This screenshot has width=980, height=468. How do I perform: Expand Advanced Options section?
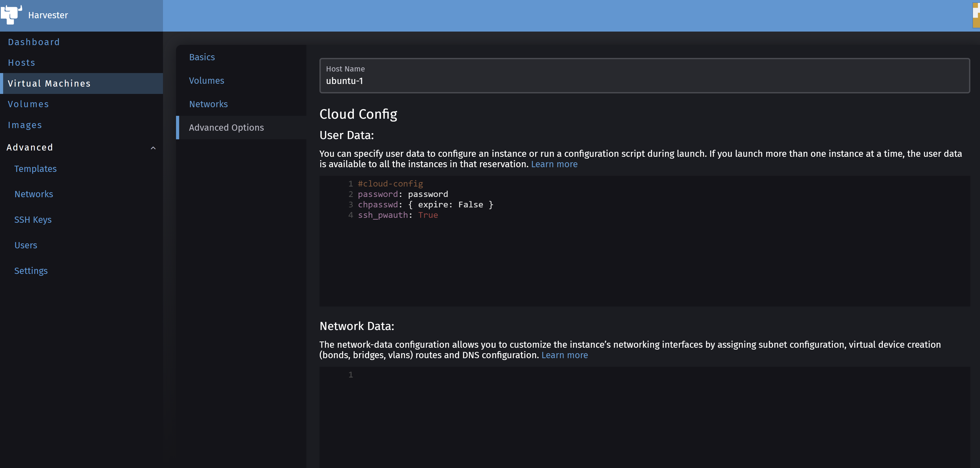tap(226, 128)
